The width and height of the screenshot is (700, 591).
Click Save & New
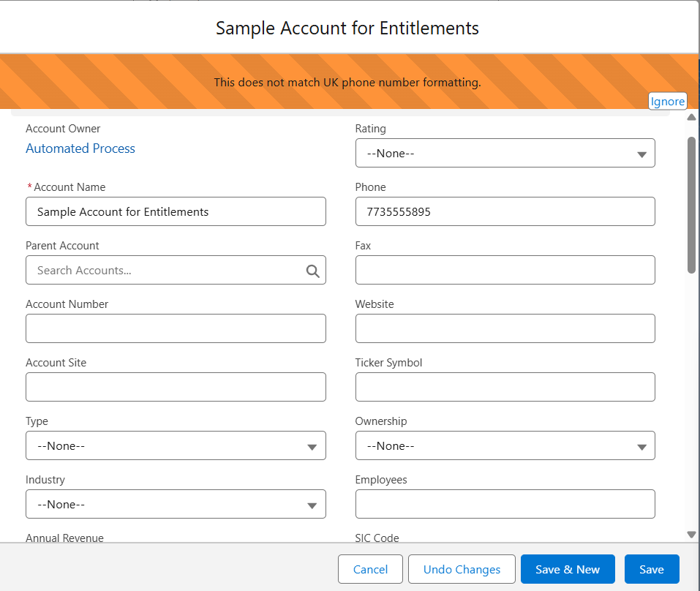(x=568, y=570)
